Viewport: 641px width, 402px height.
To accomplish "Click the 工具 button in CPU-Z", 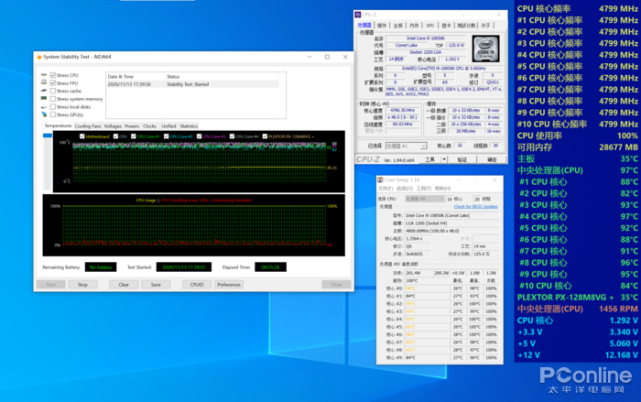I will (x=430, y=159).
